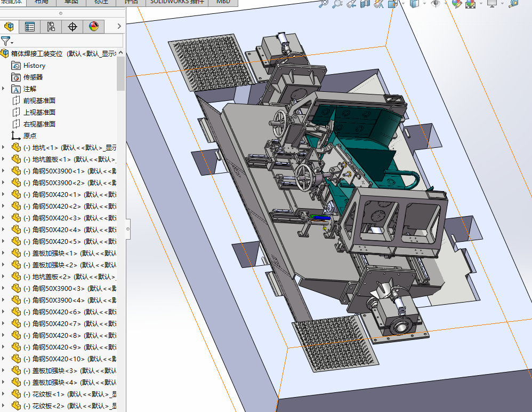Image resolution: width=532 pixels, height=412 pixels.
Task: Open the DisplayManager color ball tab
Action: [x=93, y=27]
